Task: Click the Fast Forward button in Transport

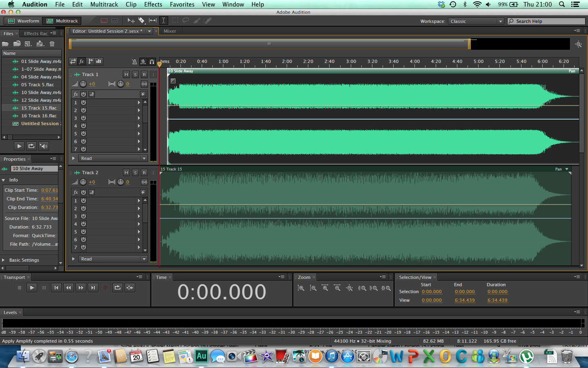Action: [80, 288]
